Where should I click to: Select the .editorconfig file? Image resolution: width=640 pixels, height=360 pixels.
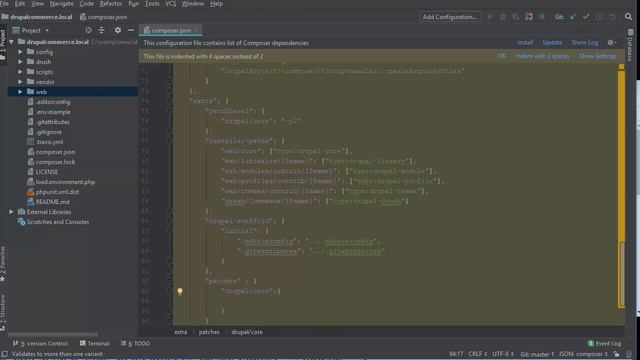tap(53, 102)
